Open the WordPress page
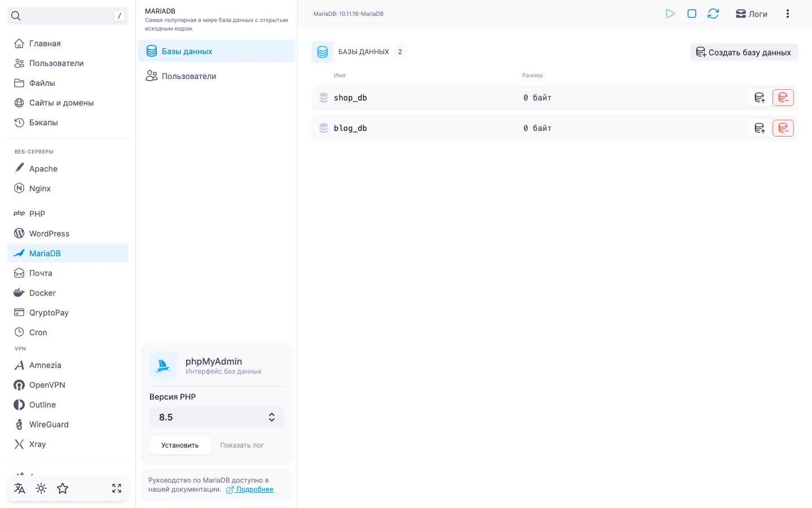 click(68, 234)
